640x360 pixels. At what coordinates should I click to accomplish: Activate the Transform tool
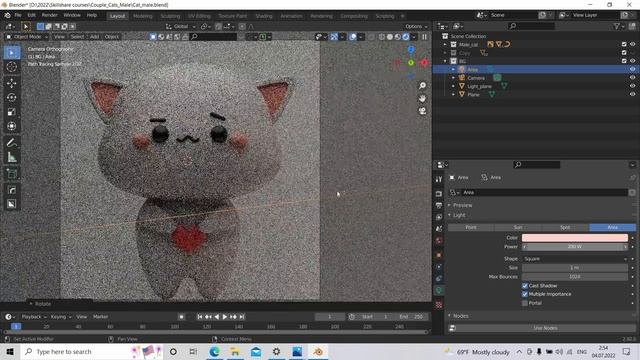click(x=11, y=126)
